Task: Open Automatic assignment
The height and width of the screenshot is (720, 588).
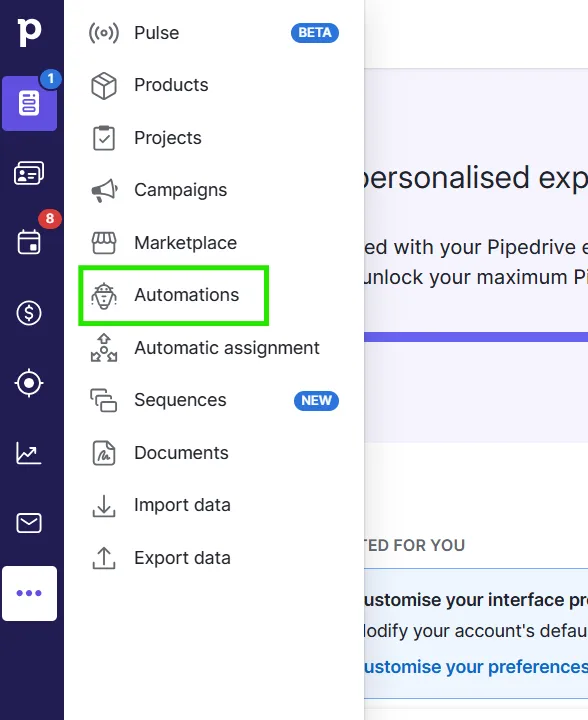Action: [x=214, y=348]
